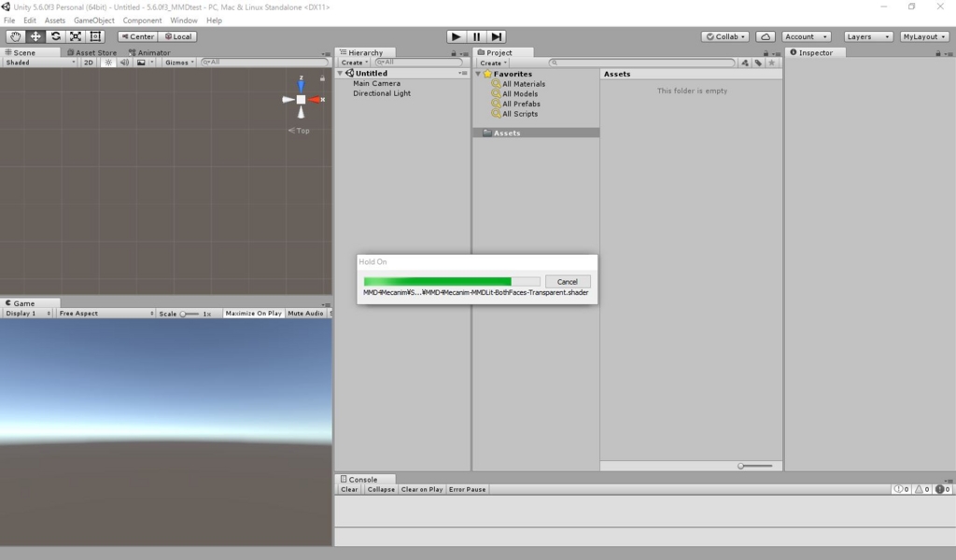Viewport: 956px width, 560px height.
Task: Open the Shaded draw mode dropdown
Action: pos(40,63)
